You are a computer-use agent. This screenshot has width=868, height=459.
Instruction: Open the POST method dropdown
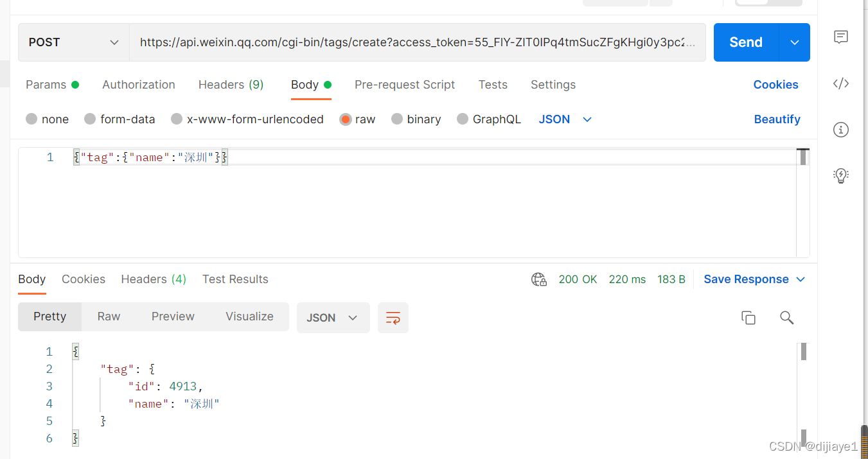click(74, 42)
